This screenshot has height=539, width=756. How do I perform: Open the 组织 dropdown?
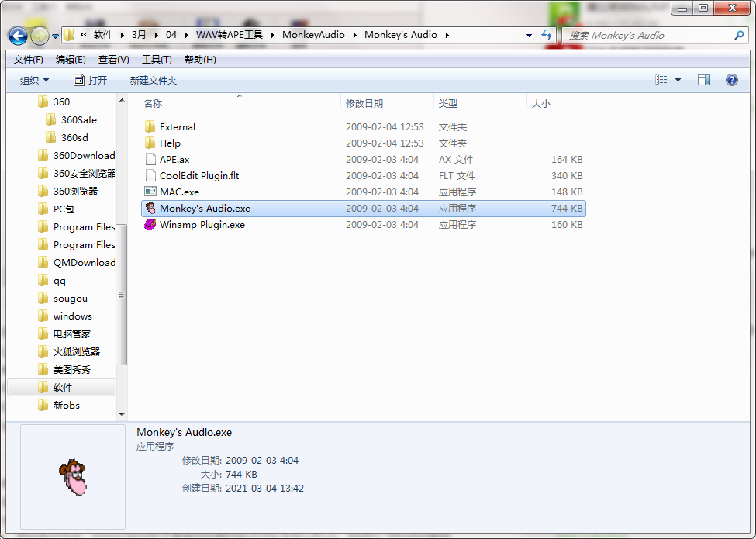pos(34,80)
